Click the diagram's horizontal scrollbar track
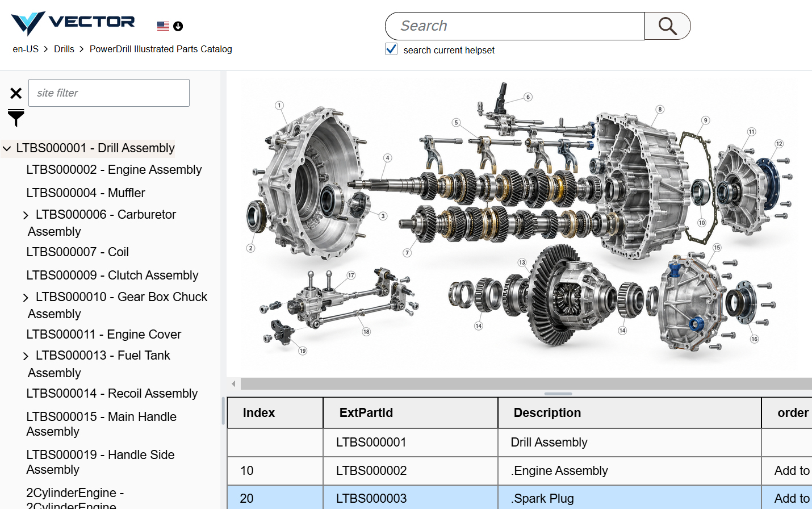This screenshot has height=509, width=812. 526,384
